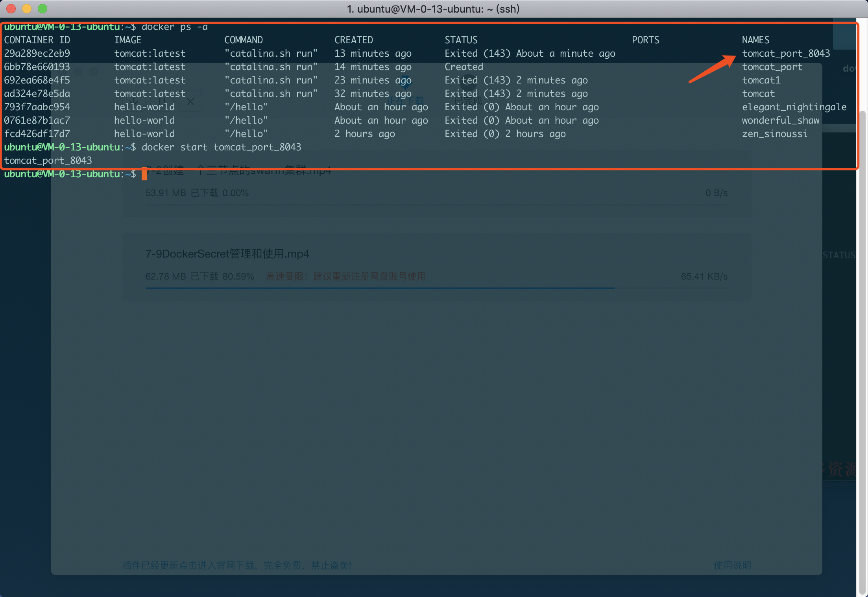This screenshot has width=868, height=597.
Task: Click name tomcat_port in NAMES column
Action: [x=772, y=67]
